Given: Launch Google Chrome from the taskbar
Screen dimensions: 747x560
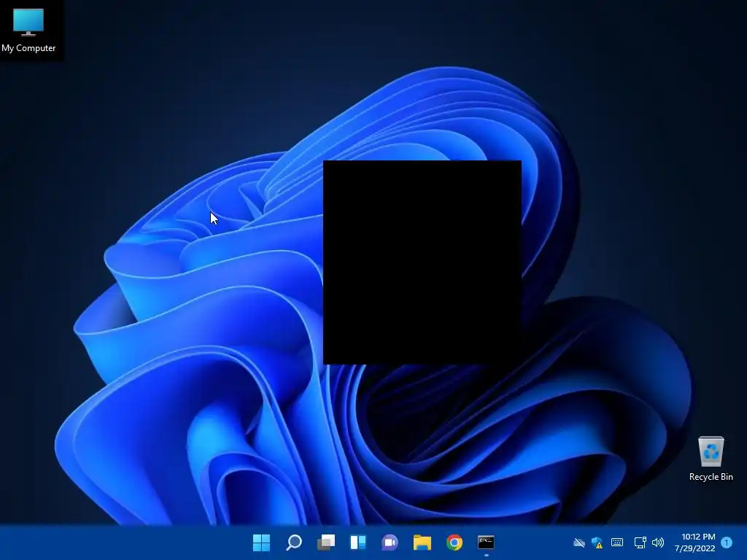Looking at the screenshot, I should point(454,542).
